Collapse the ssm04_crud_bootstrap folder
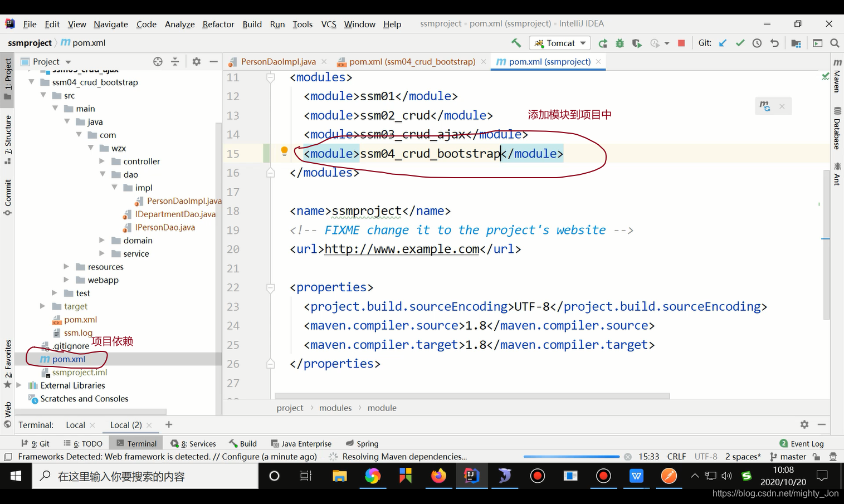This screenshot has height=504, width=844. tap(32, 82)
